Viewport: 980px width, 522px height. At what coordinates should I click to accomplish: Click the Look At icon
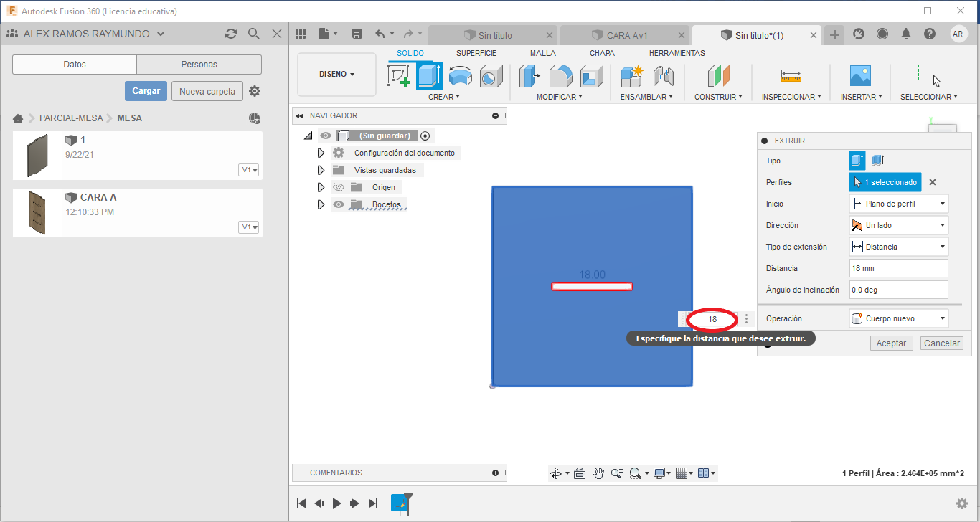[580, 473]
